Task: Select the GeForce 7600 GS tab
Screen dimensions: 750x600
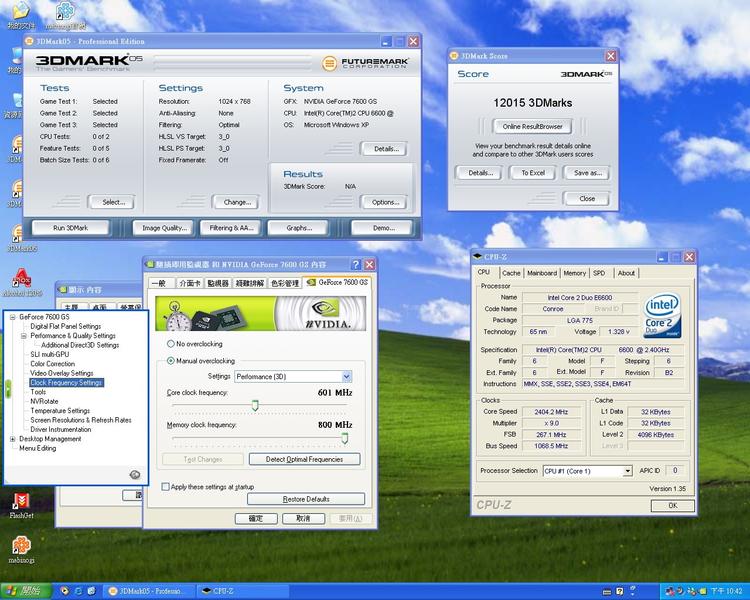Action: pyautogui.click(x=338, y=282)
